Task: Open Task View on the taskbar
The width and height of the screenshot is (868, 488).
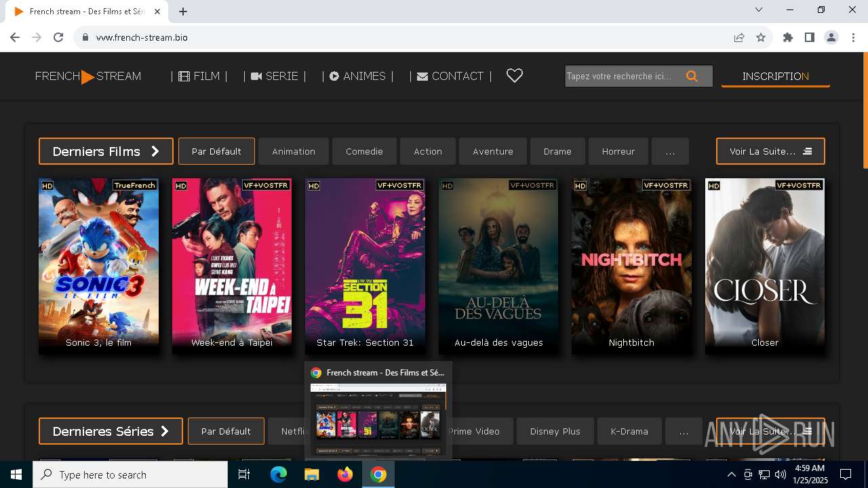Action: point(244,474)
